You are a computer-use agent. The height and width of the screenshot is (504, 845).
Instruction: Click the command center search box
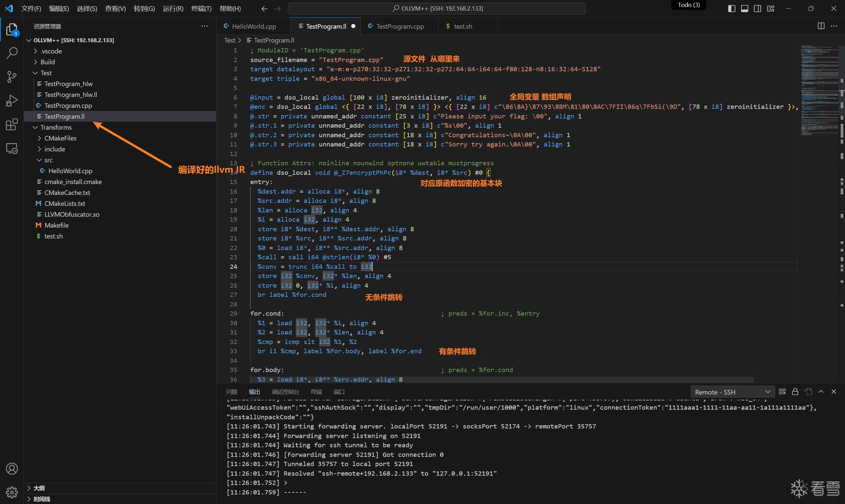437,9
